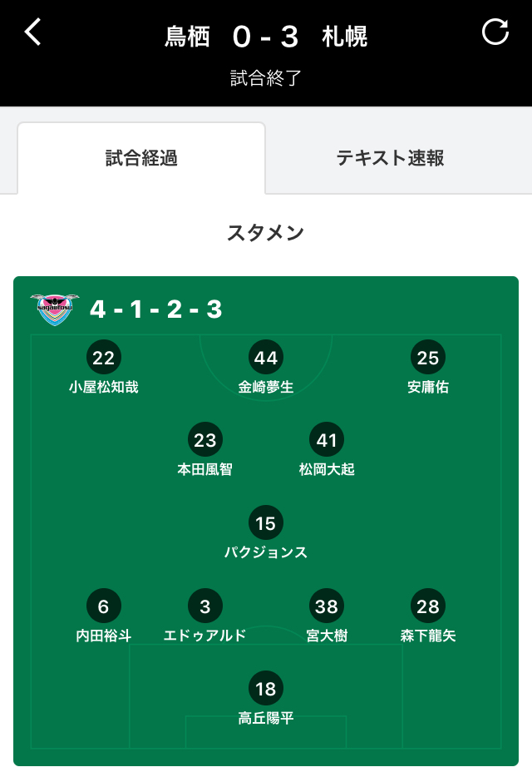
Task: Tap the 鳥栖 team name in header
Action: point(187,37)
